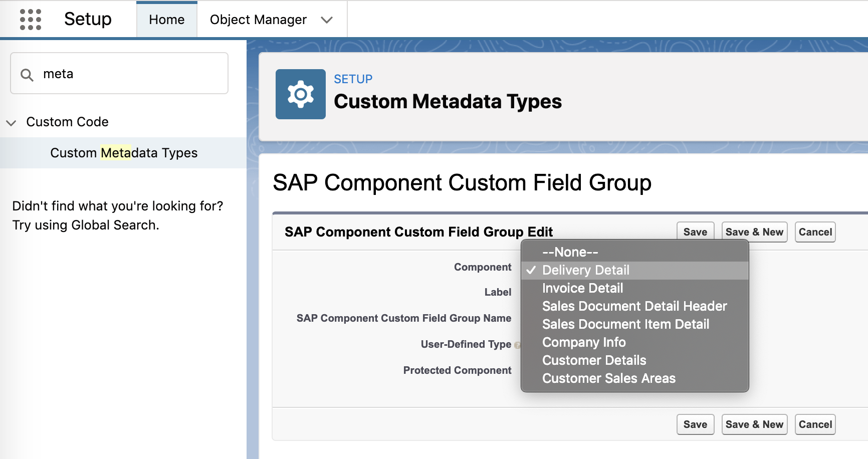Click the SAP Component Custom Field Group Name label
The width and height of the screenshot is (868, 459).
click(x=404, y=318)
